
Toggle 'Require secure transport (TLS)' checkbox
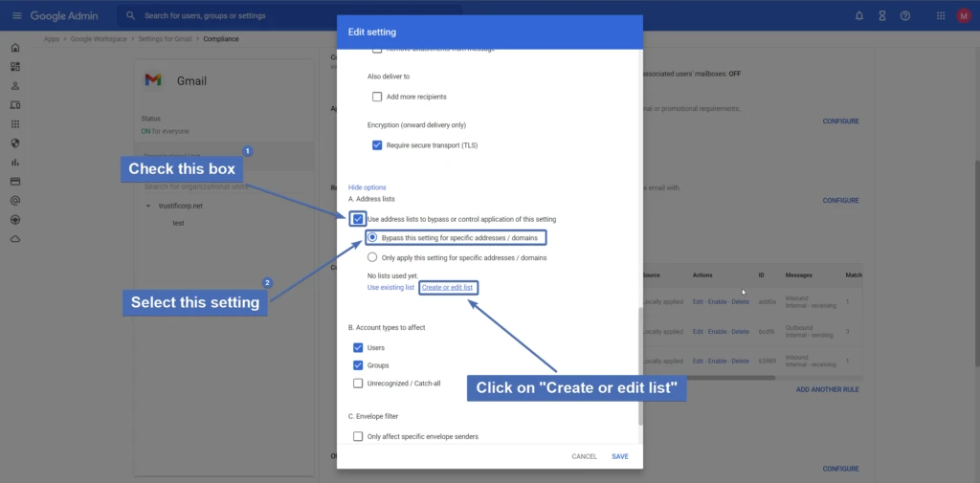377,145
